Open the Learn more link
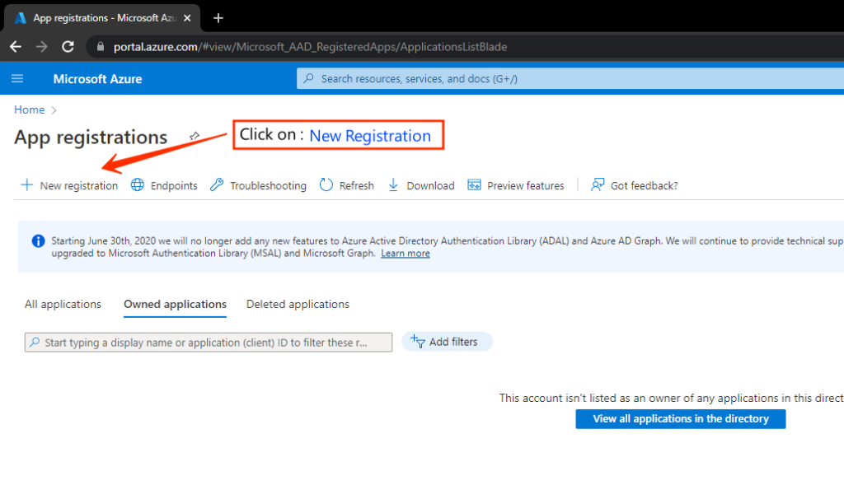Viewport: 844px width, 504px height. (405, 254)
